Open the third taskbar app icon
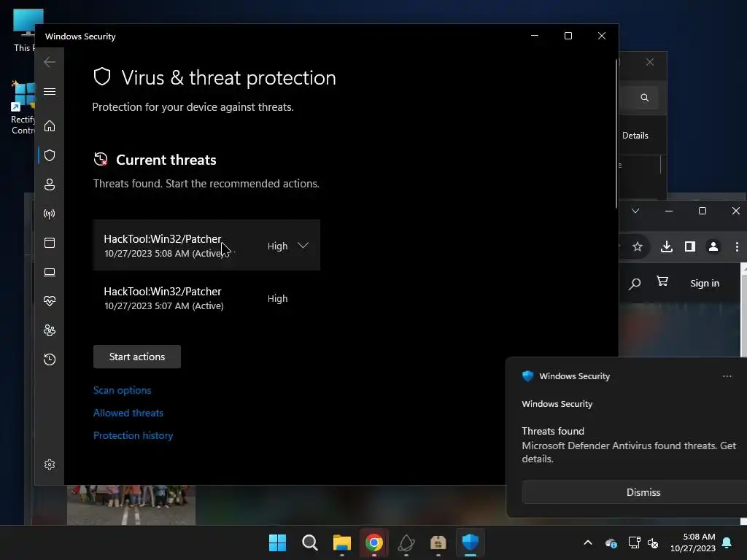The width and height of the screenshot is (747, 560). [341, 542]
